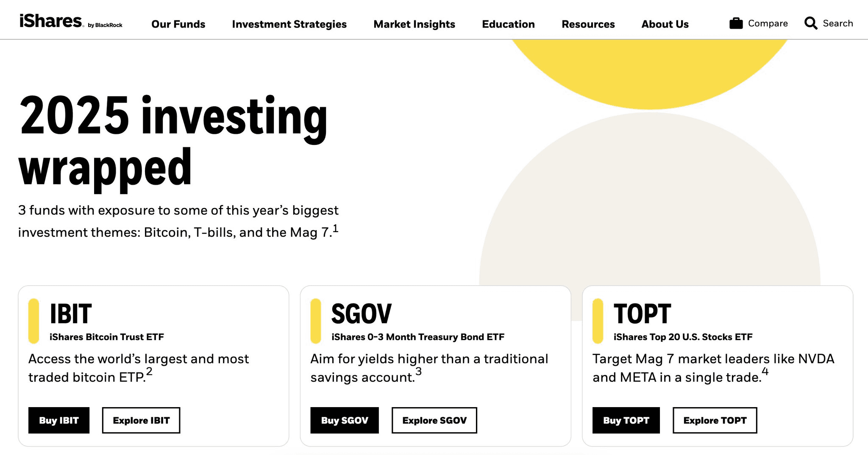Open the Our Funds menu
Viewport: 868px width, 455px height.
pyautogui.click(x=178, y=24)
